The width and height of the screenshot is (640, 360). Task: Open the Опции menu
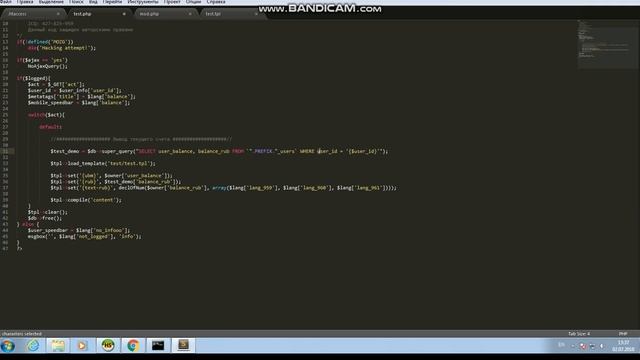193,2
